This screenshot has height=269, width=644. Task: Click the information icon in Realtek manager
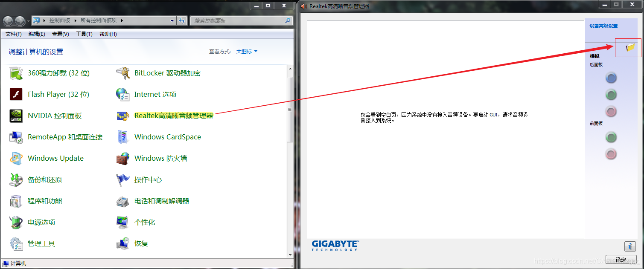(x=630, y=246)
